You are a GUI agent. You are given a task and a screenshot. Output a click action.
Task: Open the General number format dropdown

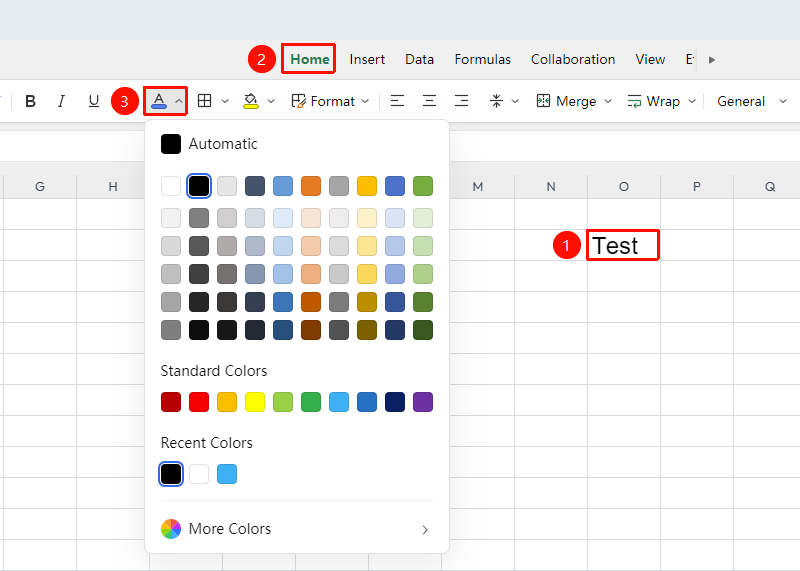coord(752,101)
